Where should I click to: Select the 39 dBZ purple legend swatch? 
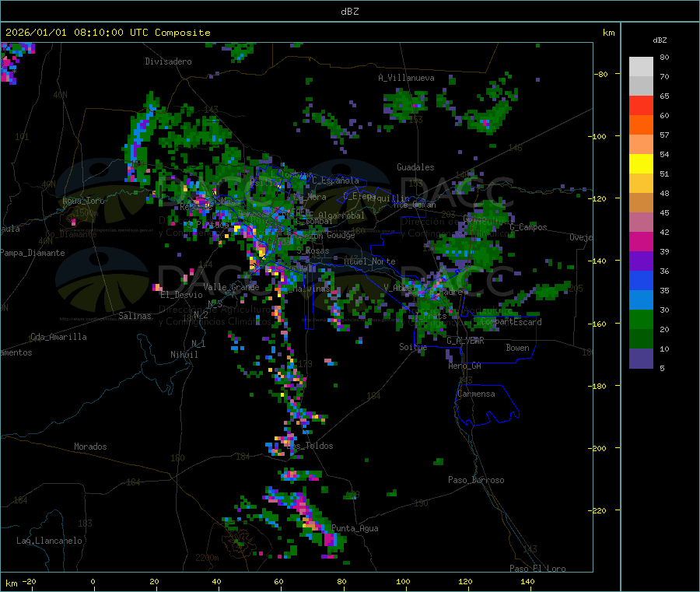point(641,261)
